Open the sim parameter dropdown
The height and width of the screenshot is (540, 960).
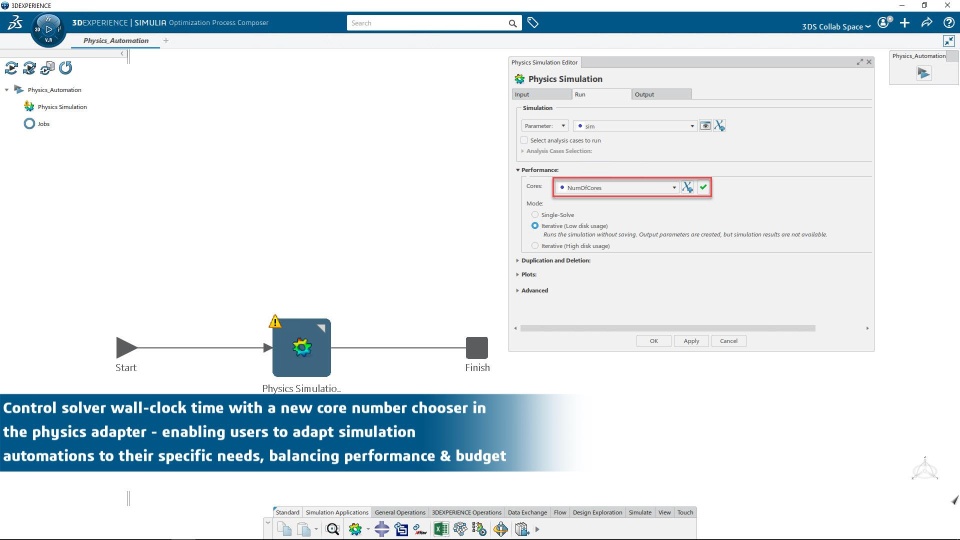[x=635, y=126]
